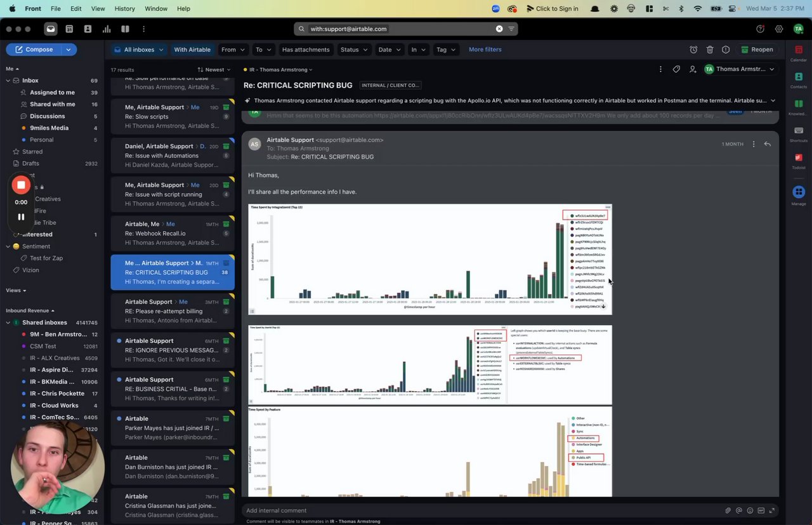Open Manage plugins in right sidebar
This screenshot has height=525, width=812.
tap(799, 195)
